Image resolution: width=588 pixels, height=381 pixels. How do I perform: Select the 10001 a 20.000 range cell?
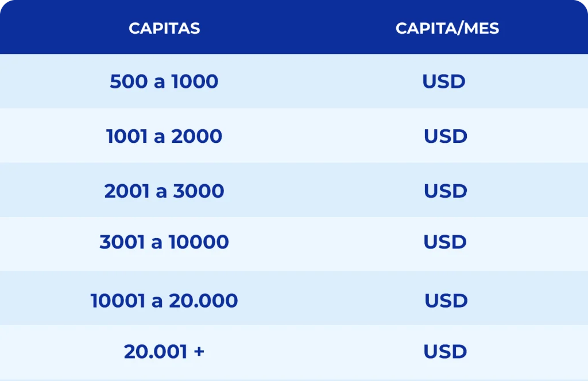click(164, 301)
